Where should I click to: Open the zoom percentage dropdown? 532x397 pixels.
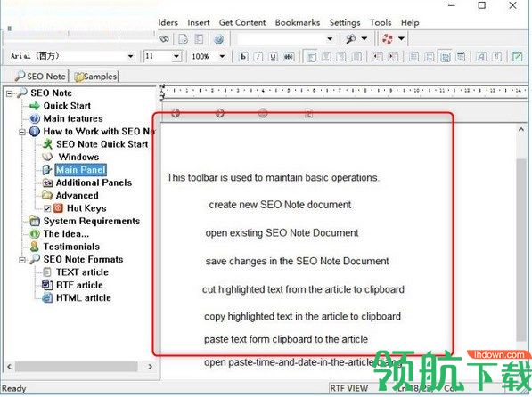(x=222, y=56)
